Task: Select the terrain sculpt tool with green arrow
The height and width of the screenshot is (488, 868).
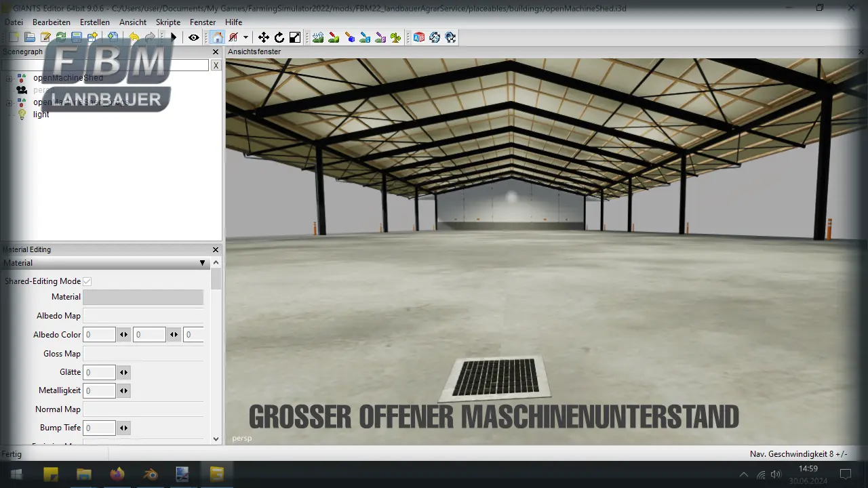Action: tap(318, 37)
